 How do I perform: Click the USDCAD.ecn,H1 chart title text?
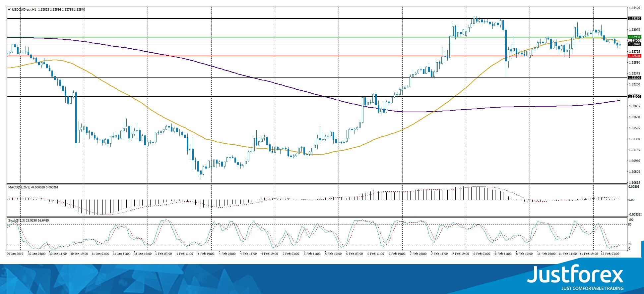click(24, 10)
